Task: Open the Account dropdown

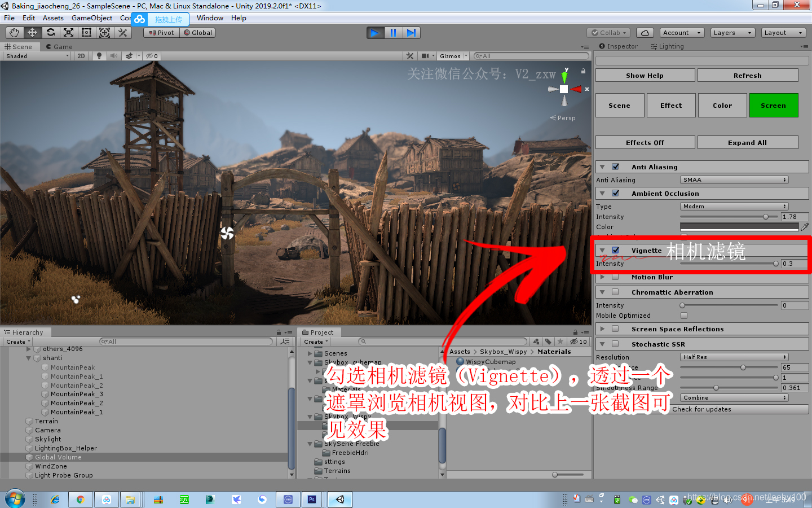Action: [x=682, y=33]
